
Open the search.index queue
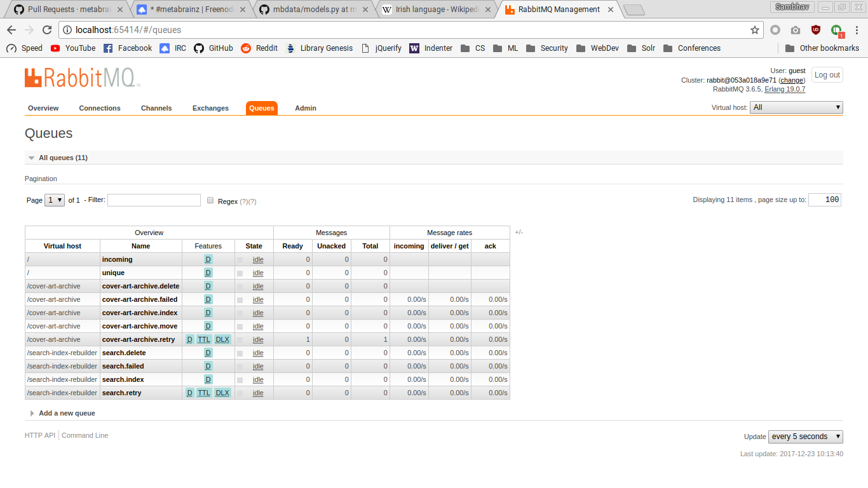[x=123, y=379]
